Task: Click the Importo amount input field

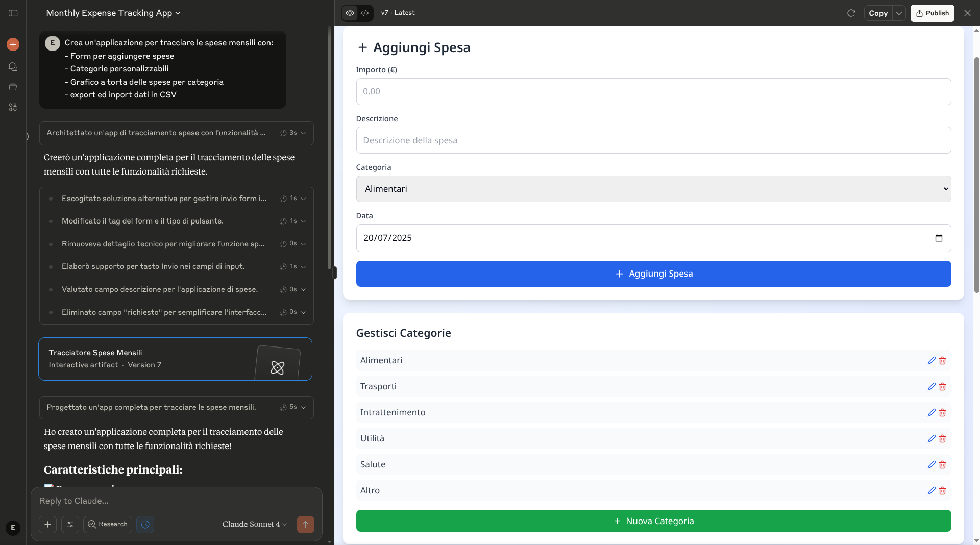Action: tap(653, 92)
